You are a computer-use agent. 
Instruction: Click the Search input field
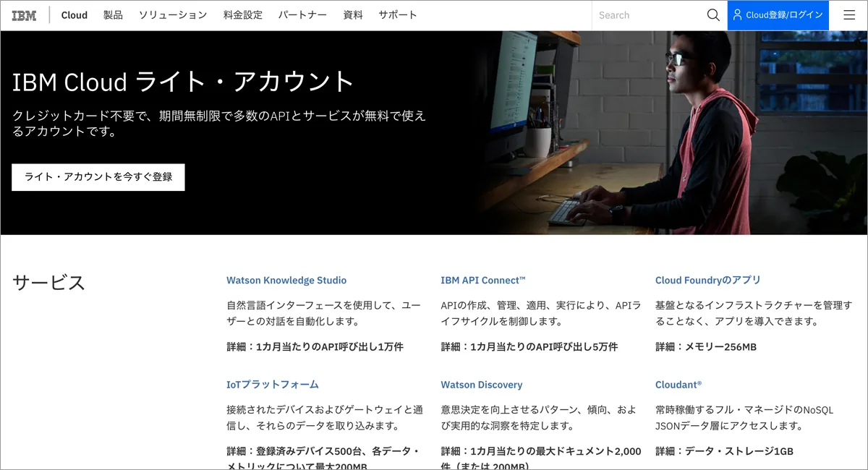647,15
